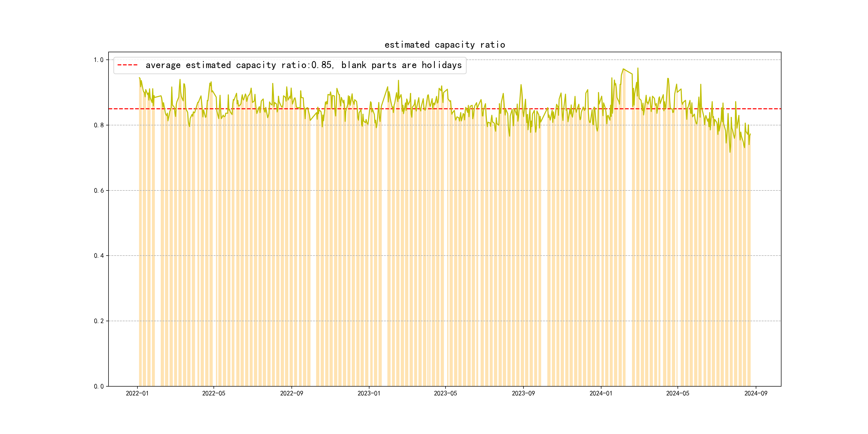The height and width of the screenshot is (434, 868).
Task: Click the highest peak of the yellow line
Action: (638, 68)
